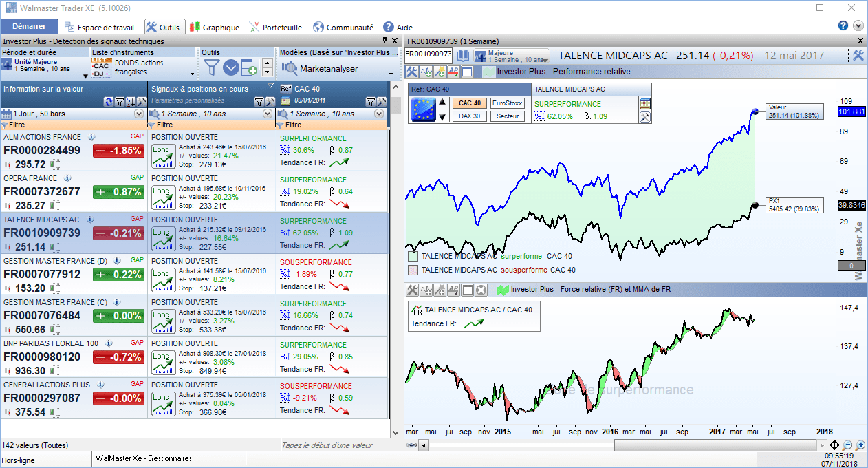
Task: Click the A-Z sort icon in Information column header
Action: (x=130, y=102)
